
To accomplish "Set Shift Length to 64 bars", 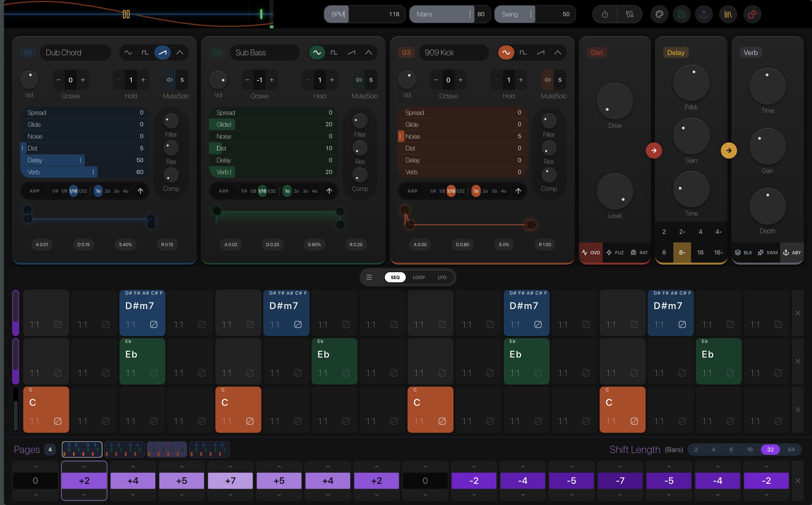I will click(x=791, y=449).
